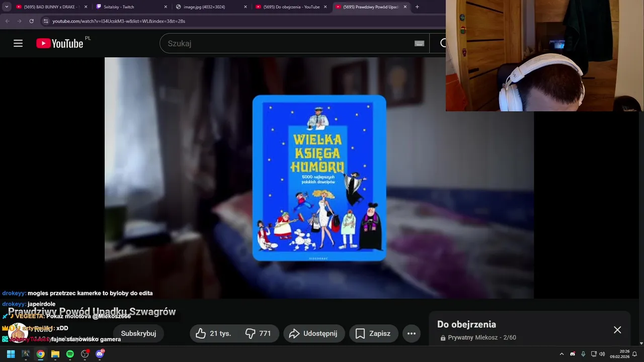Screen dimensions: 644x362
Task: Click the Wielka Księga Humoru video frame
Action: click(319, 178)
